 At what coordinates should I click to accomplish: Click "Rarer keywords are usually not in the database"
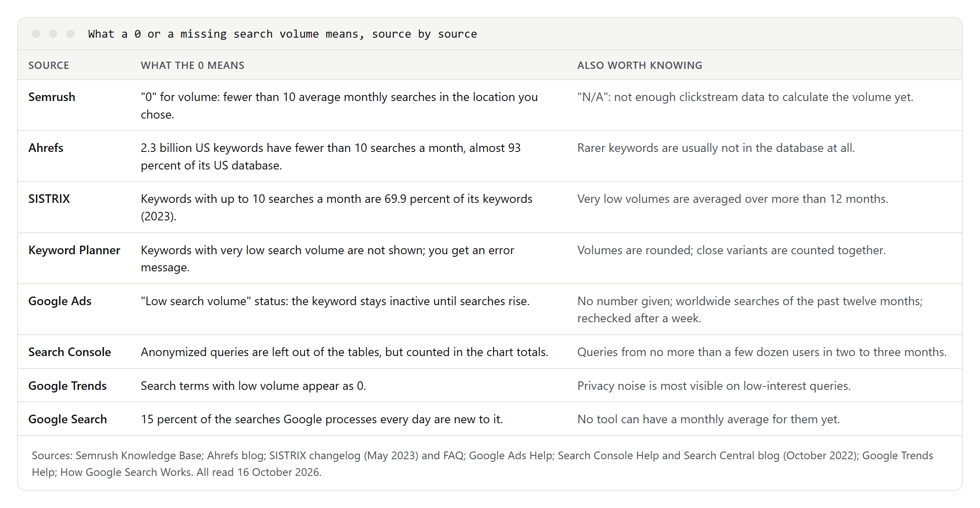click(716, 148)
